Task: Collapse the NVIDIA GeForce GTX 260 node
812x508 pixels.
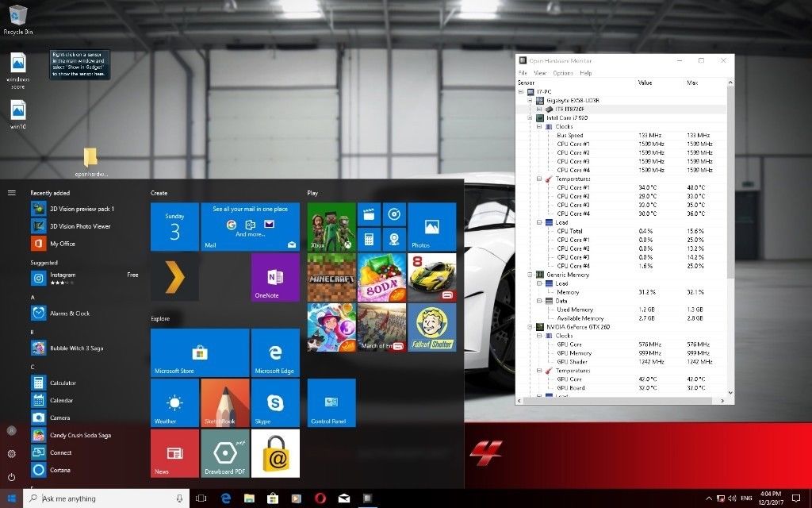Action: [x=530, y=327]
